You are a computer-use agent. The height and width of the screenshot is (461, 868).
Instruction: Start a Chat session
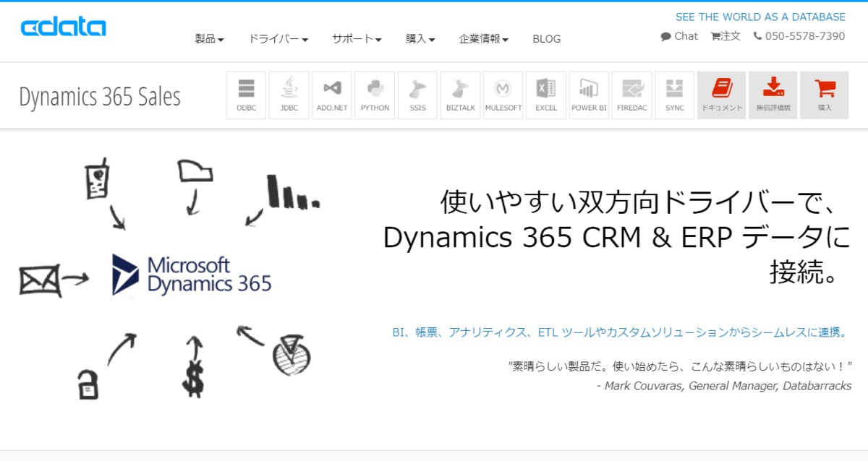coord(679,36)
